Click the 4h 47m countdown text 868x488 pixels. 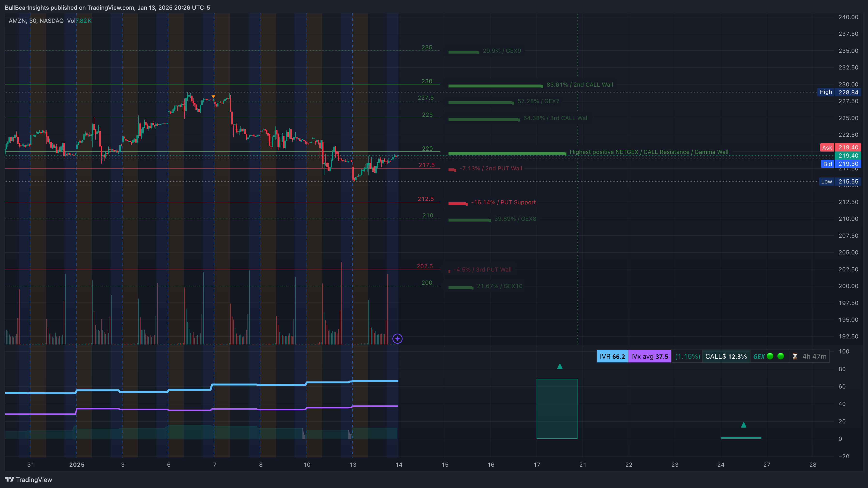coord(814,357)
